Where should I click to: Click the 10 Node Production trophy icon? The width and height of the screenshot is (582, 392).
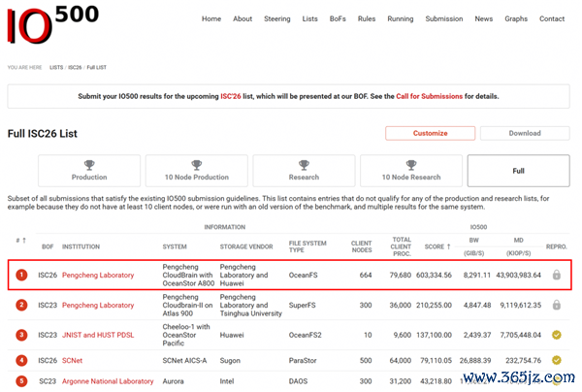pyautogui.click(x=197, y=164)
